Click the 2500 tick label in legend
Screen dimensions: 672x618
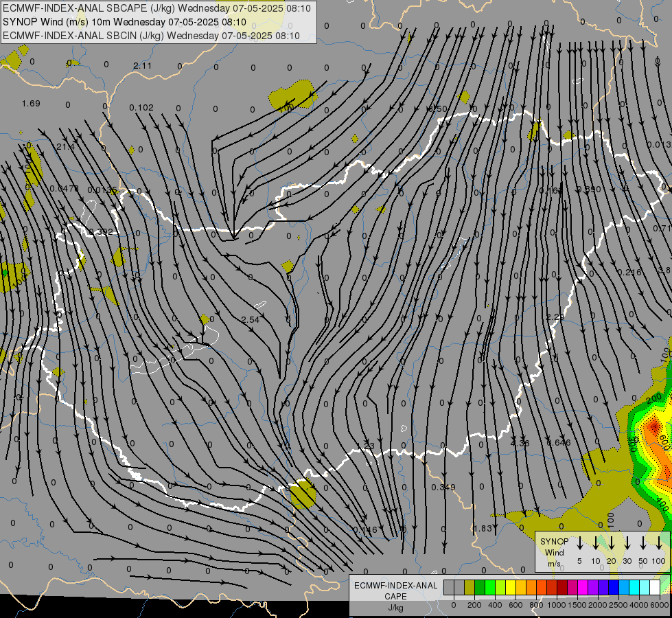[x=618, y=605]
